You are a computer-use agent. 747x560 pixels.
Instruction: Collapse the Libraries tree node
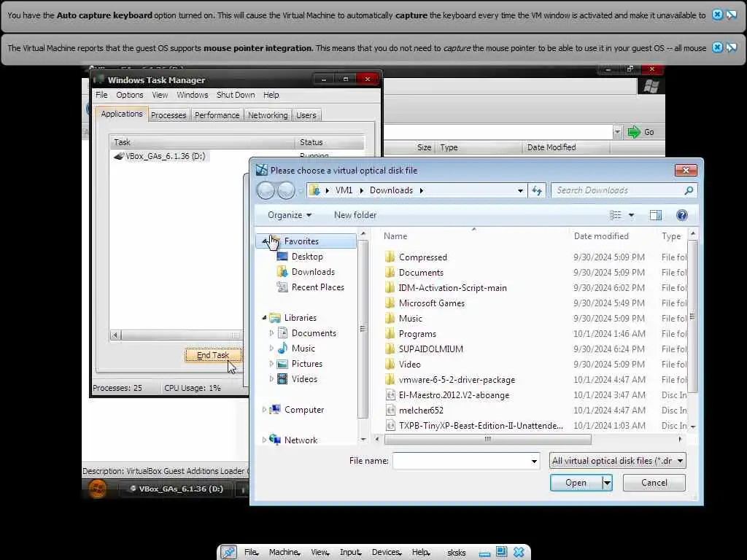264,318
